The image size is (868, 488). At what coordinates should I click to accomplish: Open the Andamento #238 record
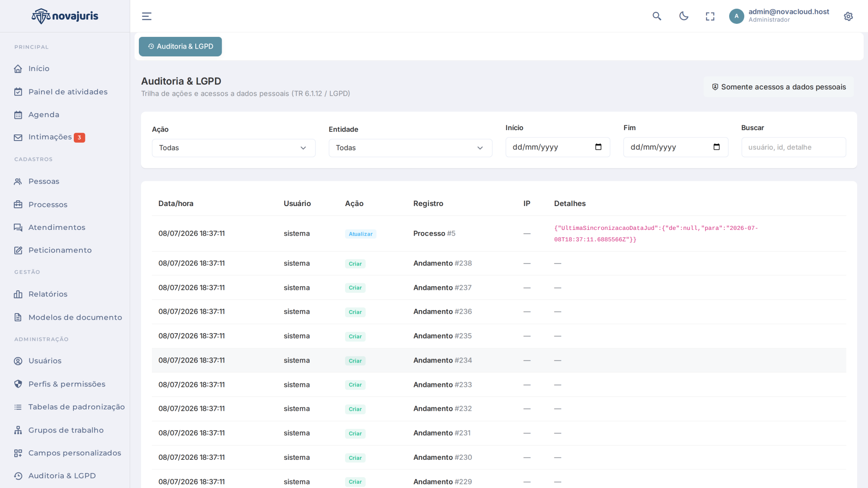coord(442,263)
